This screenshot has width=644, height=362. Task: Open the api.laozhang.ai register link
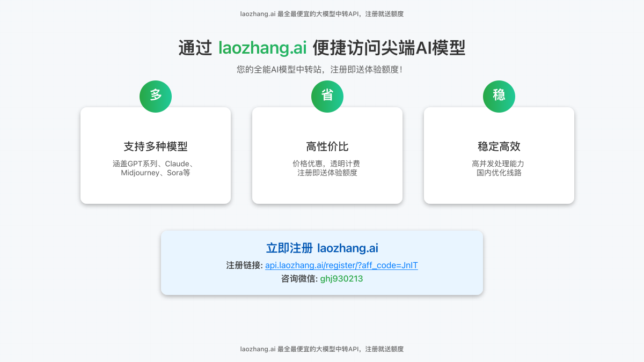pos(341,265)
